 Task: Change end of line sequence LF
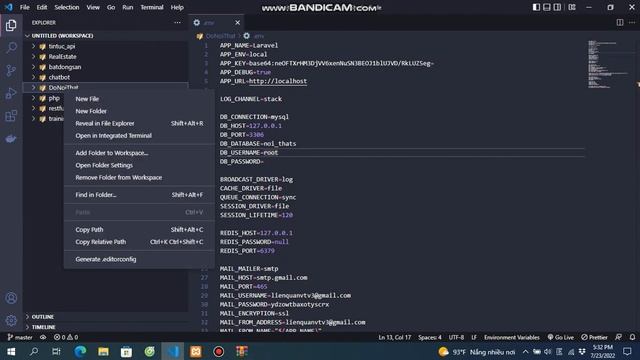(x=474, y=337)
